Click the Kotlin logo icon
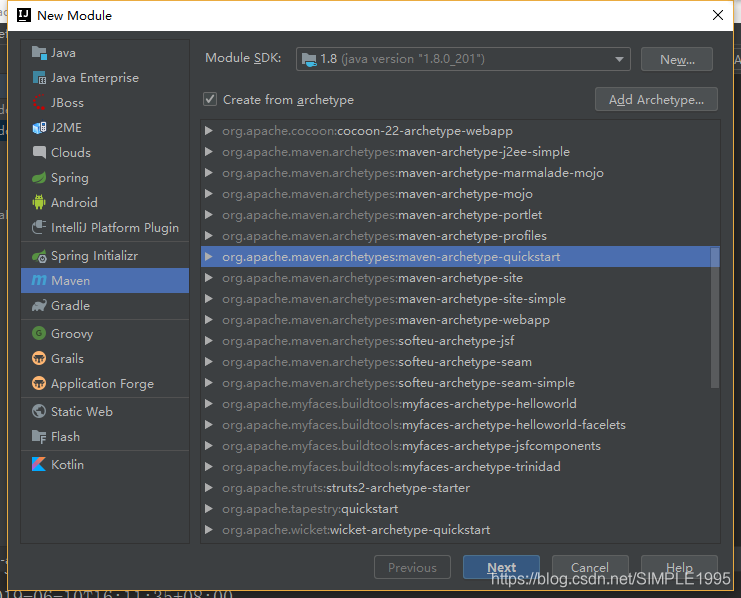741x598 pixels. [39, 464]
